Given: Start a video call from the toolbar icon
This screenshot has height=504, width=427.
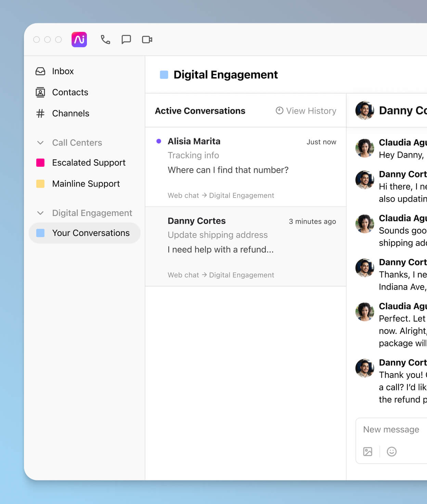Looking at the screenshot, I should 147,39.
